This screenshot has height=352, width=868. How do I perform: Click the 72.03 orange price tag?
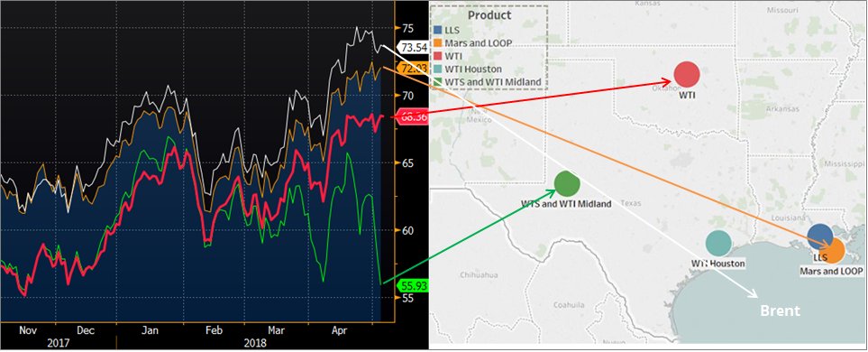[x=413, y=68]
